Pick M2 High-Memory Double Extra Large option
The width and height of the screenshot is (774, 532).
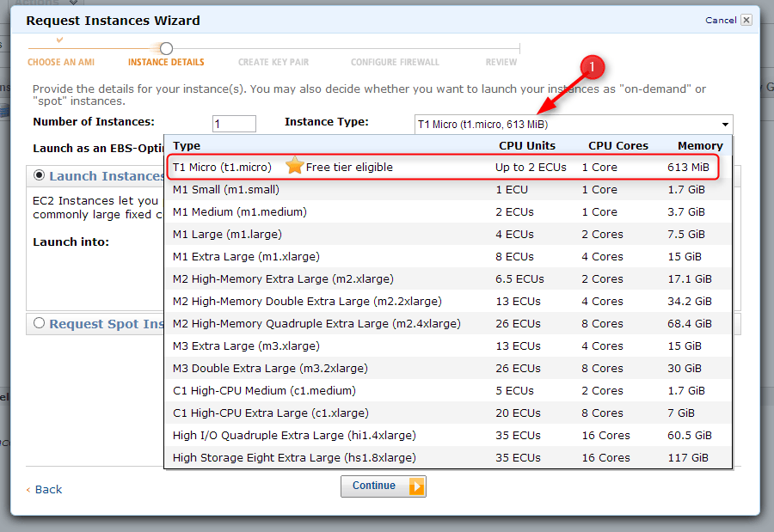pos(448,301)
